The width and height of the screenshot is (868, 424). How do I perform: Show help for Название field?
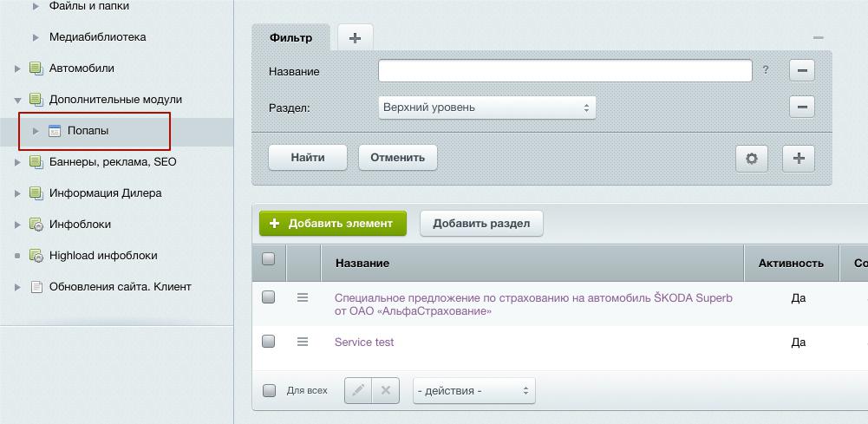pos(766,70)
